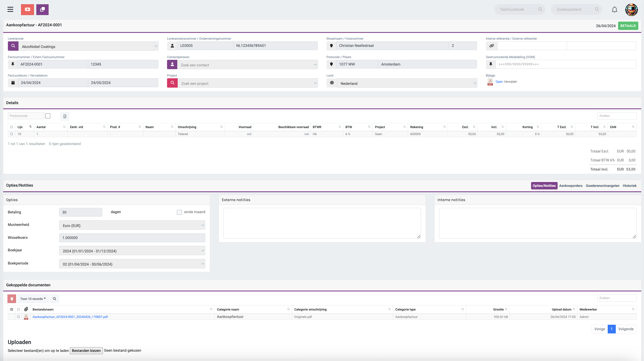Enable the einde maand checkbox
Image resolution: width=644 pixels, height=361 pixels.
179,212
